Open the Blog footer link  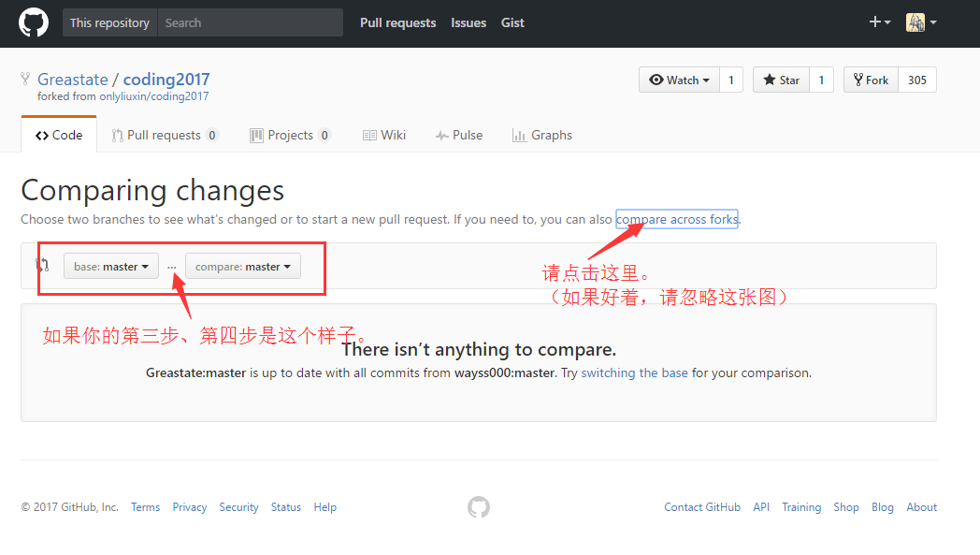pos(883,507)
